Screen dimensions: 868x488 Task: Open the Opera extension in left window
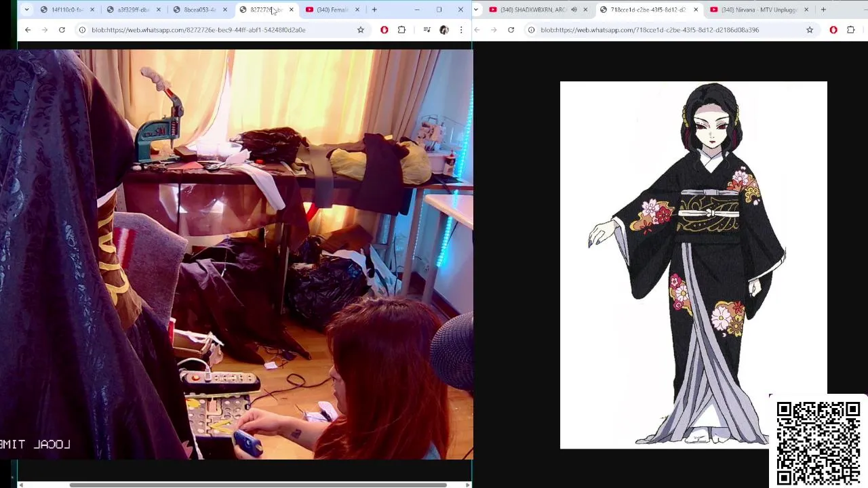pyautogui.click(x=384, y=30)
